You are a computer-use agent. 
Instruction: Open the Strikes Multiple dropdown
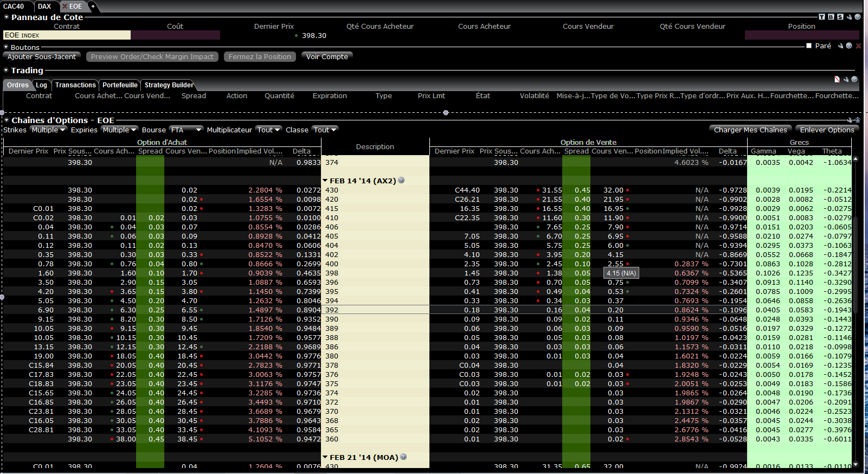(x=48, y=130)
